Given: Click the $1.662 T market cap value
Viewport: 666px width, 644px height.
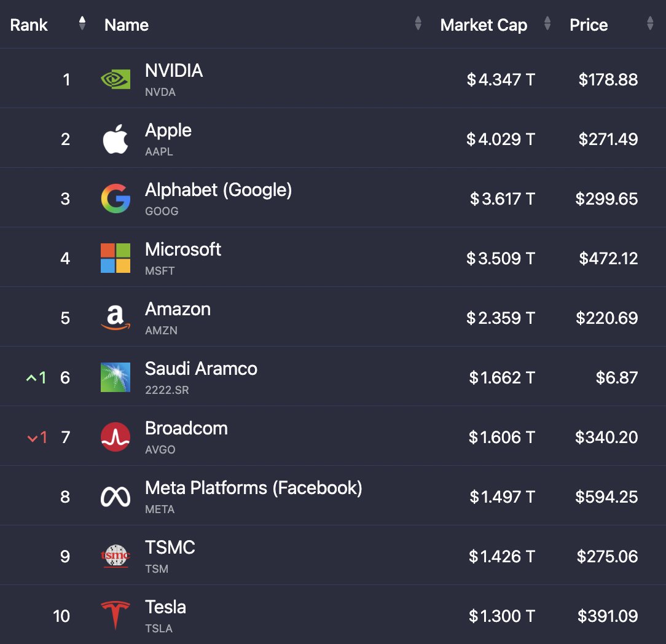Looking at the screenshot, I should tap(501, 378).
